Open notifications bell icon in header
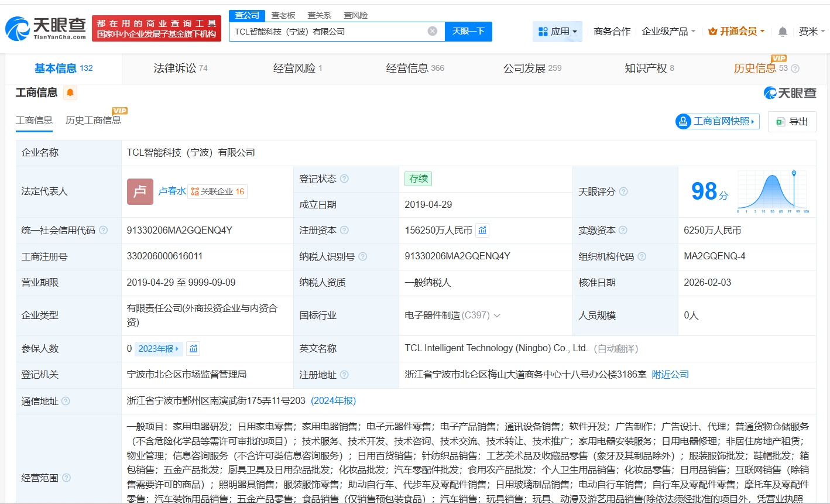The height and width of the screenshot is (504, 830). click(x=783, y=32)
